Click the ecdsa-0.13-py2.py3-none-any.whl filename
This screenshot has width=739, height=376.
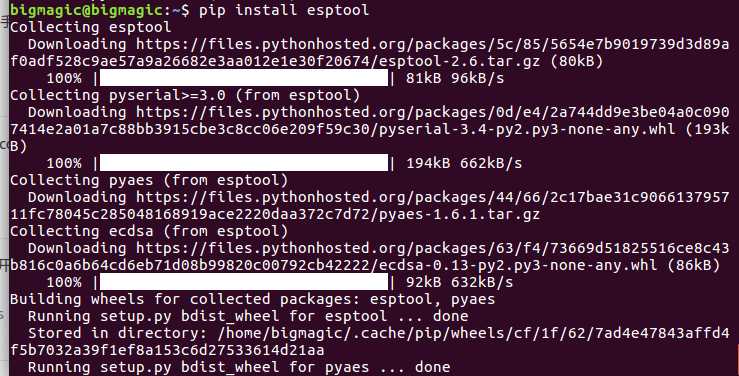[518, 265]
